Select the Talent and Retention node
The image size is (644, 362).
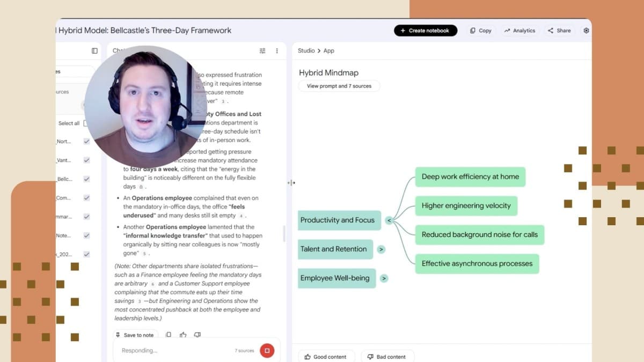click(x=335, y=249)
